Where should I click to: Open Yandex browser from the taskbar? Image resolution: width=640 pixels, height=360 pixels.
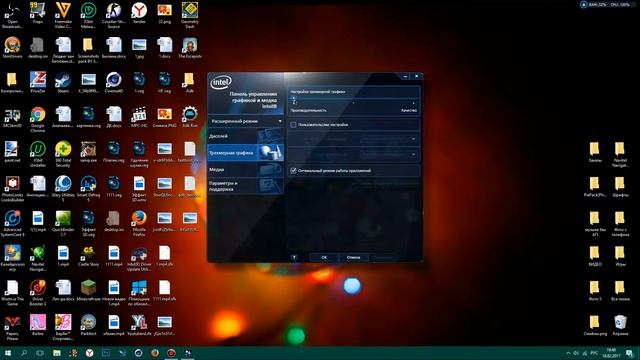pyautogui.click(x=89, y=353)
